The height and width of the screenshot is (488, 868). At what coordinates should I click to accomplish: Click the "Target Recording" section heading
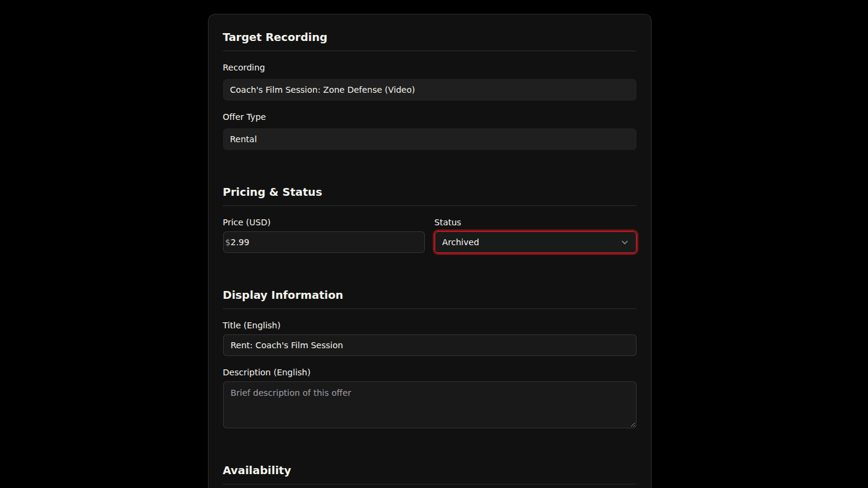coord(275,37)
